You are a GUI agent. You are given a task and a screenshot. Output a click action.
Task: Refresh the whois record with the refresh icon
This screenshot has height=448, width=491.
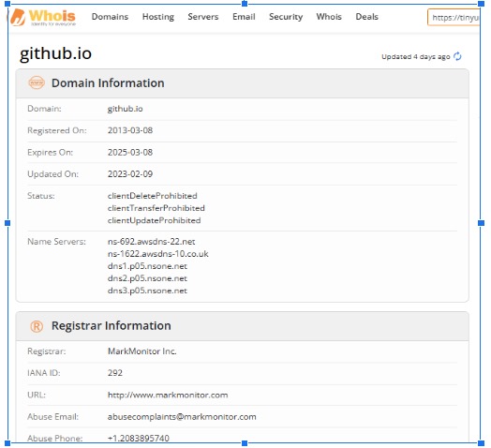coord(457,56)
